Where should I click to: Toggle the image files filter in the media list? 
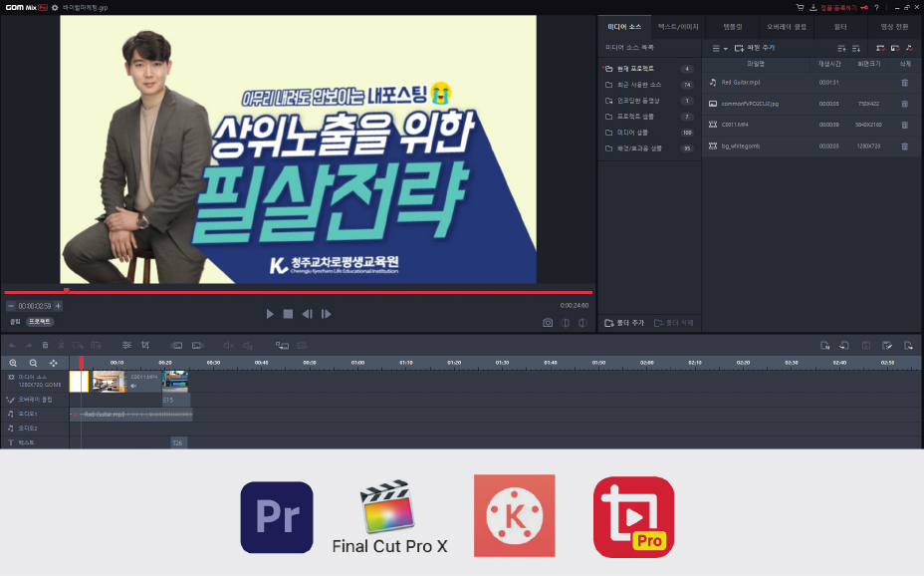895,49
